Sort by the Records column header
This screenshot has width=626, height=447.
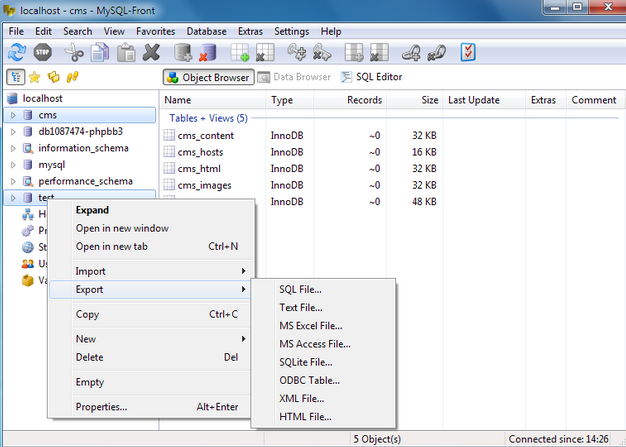click(350, 100)
